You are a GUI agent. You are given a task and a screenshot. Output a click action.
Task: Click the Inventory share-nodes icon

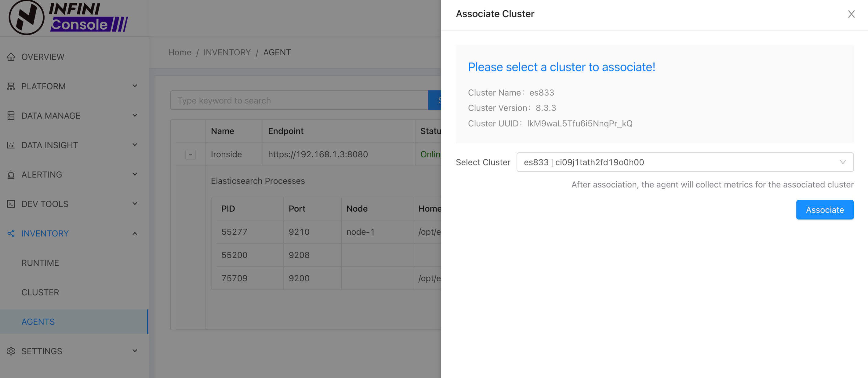click(11, 234)
